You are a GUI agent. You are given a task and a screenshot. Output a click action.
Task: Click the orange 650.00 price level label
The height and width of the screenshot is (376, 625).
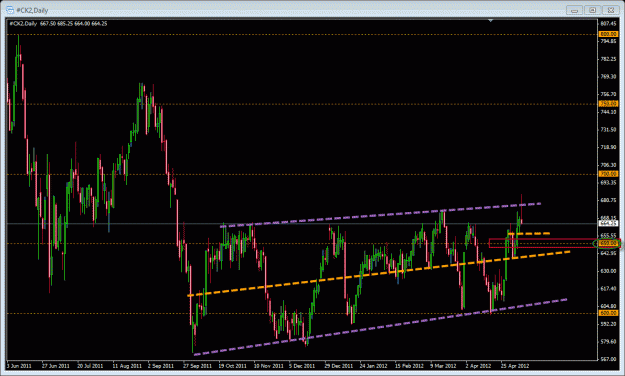pos(608,243)
